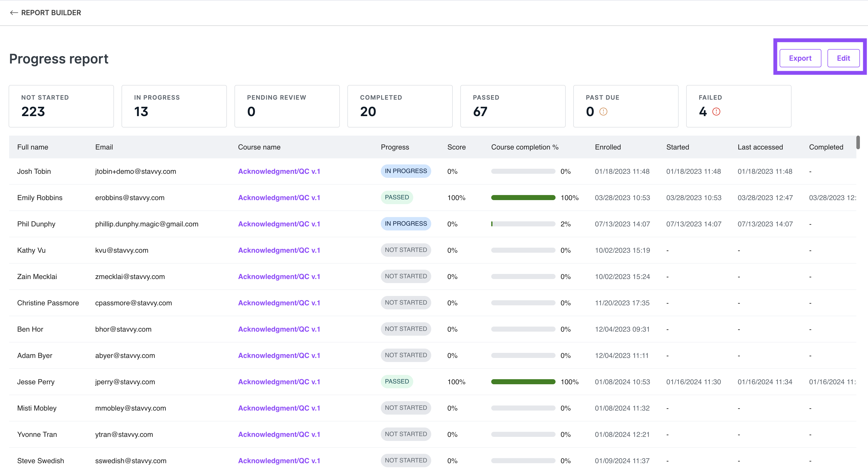Image resolution: width=868 pixels, height=470 pixels.
Task: Click the Progress report page heading
Action: (x=59, y=59)
